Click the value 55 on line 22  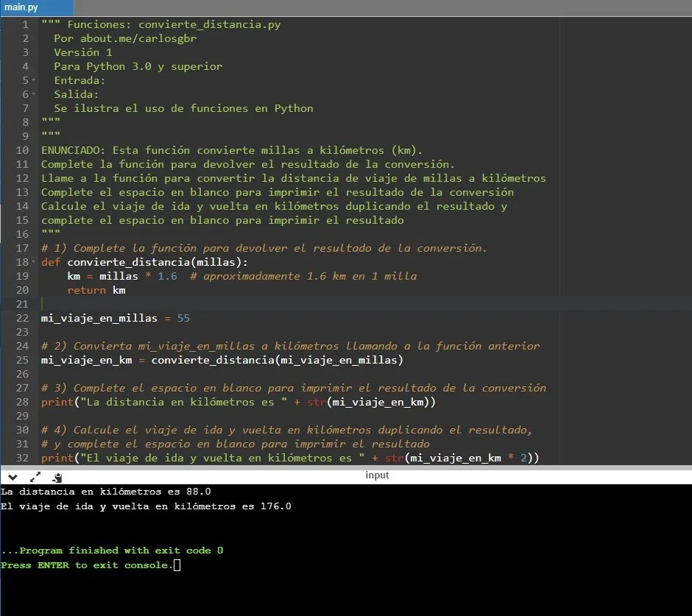click(183, 318)
